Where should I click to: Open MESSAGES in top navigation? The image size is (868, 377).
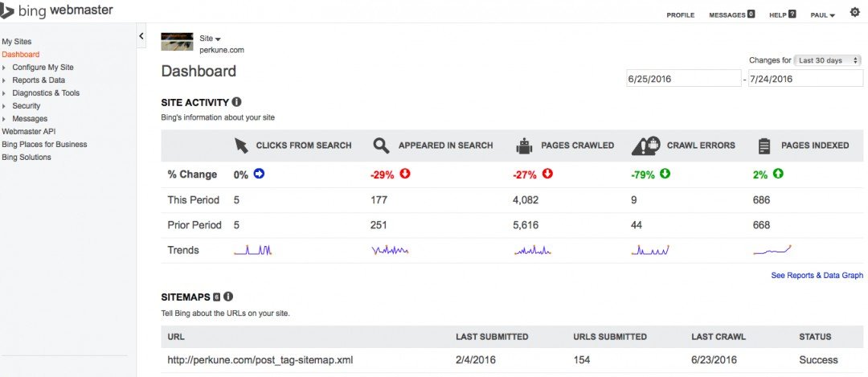tap(727, 15)
